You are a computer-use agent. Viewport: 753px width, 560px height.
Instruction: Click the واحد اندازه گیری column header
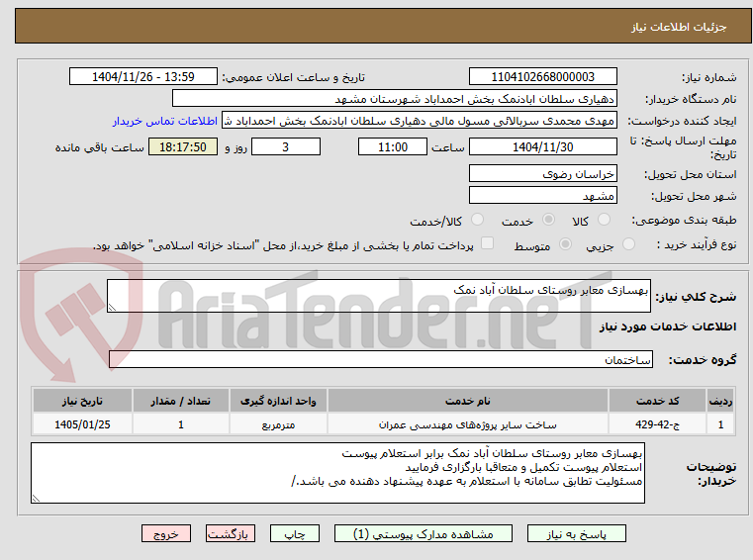tap(278, 401)
